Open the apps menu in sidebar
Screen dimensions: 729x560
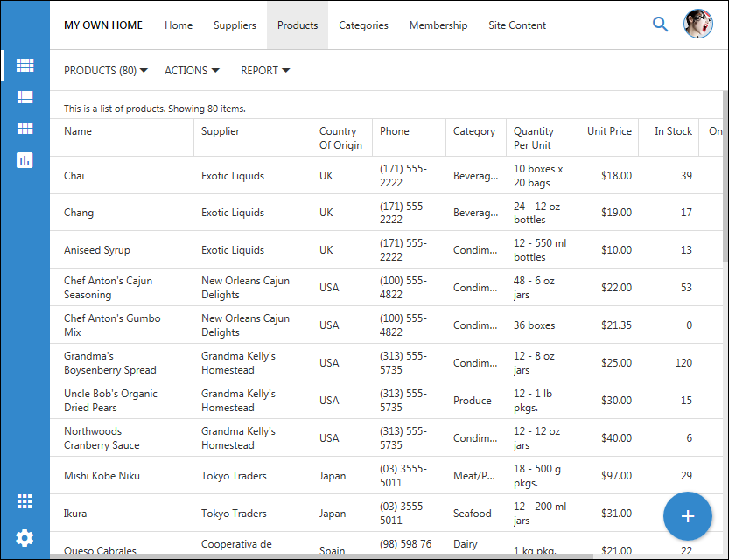tap(25, 501)
